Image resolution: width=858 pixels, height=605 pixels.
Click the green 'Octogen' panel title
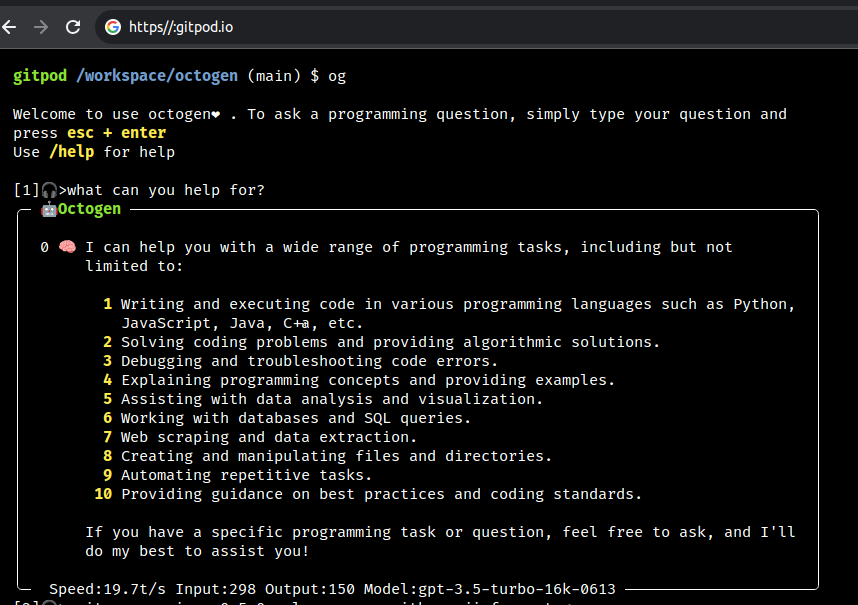(89, 209)
